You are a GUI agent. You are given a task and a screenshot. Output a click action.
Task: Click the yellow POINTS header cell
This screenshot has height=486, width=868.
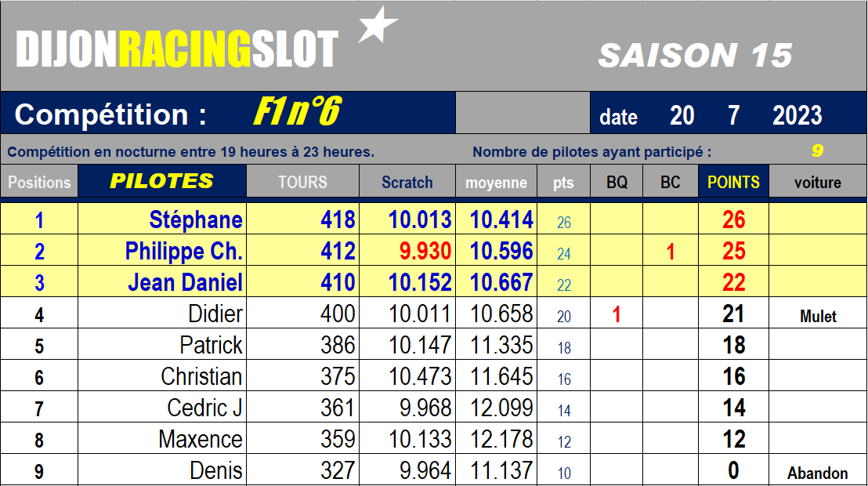coord(733,181)
